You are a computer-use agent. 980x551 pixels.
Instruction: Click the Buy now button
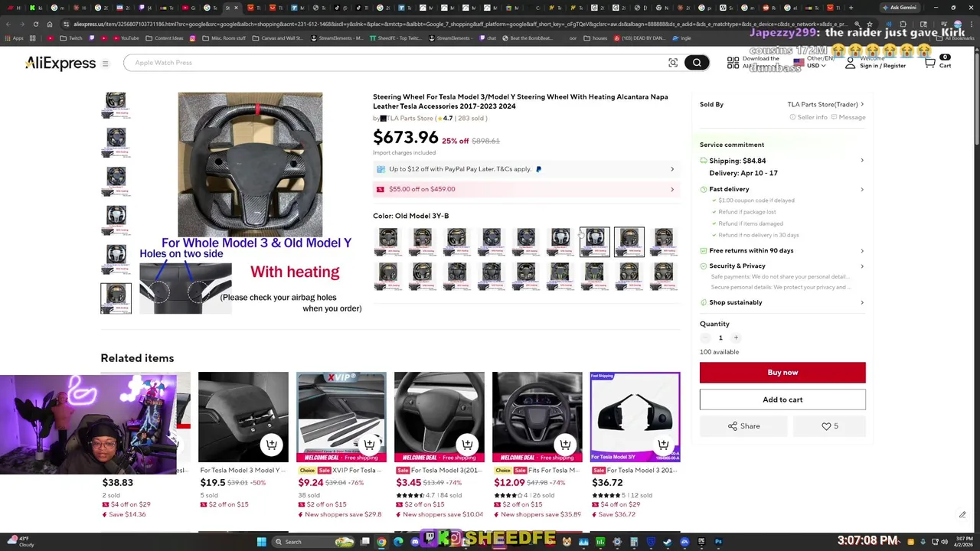point(782,373)
